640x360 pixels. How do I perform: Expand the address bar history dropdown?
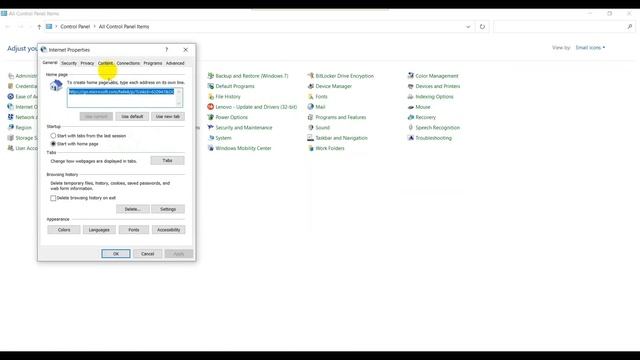point(468,27)
